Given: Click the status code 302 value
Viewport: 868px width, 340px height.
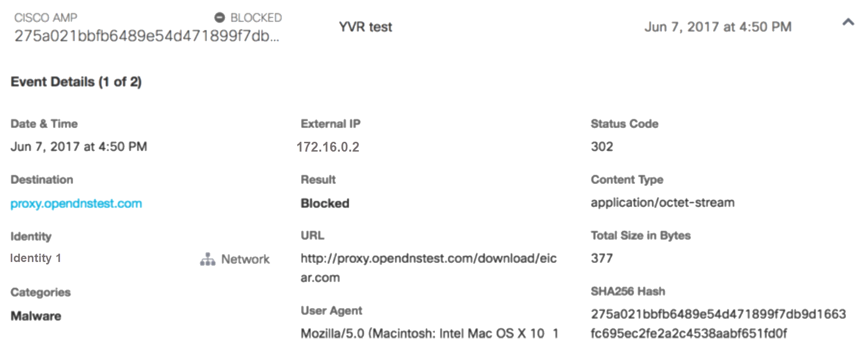Looking at the screenshot, I should (x=602, y=147).
